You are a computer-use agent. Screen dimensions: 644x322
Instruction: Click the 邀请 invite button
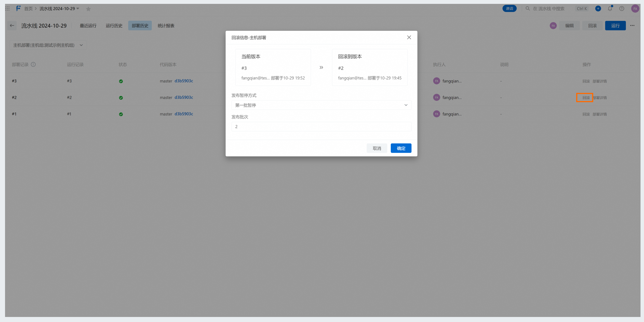coord(510,9)
